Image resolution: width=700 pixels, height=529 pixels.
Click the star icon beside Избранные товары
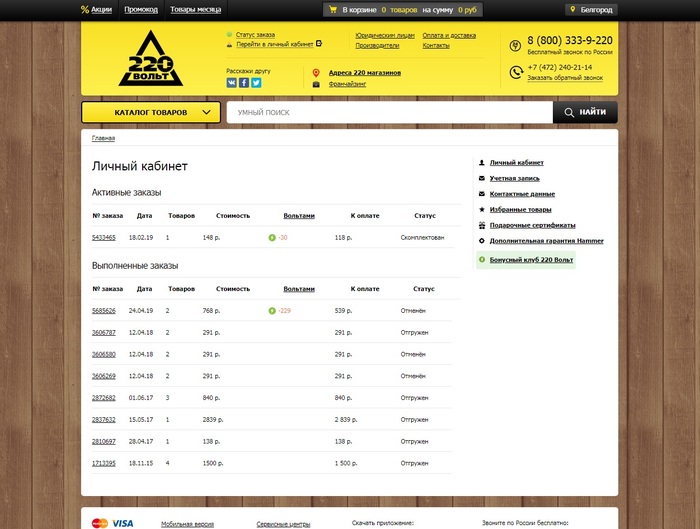coord(482,209)
